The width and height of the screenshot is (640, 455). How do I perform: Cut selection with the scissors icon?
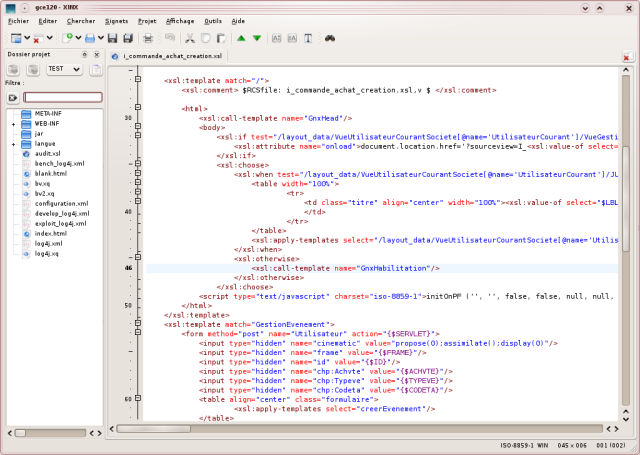tap(190, 38)
